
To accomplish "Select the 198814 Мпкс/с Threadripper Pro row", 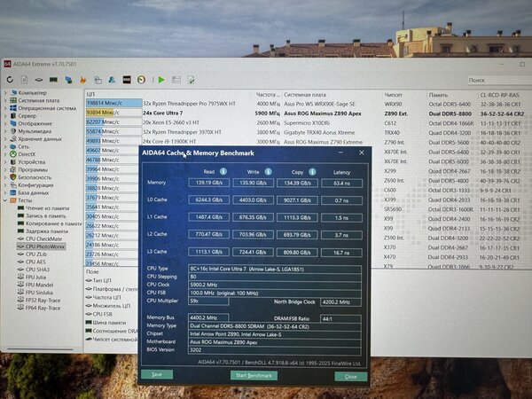I will point(305,104).
